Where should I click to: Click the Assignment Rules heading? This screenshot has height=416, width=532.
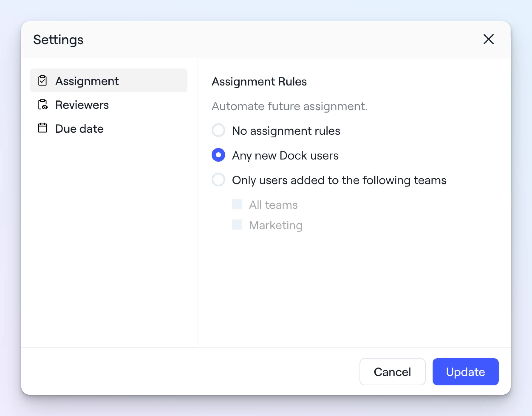click(259, 81)
